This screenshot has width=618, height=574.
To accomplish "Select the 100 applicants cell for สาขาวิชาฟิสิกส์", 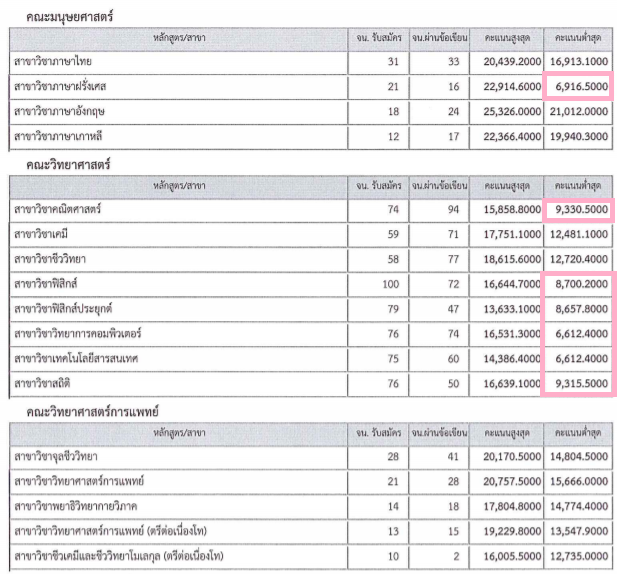I will click(x=391, y=284).
